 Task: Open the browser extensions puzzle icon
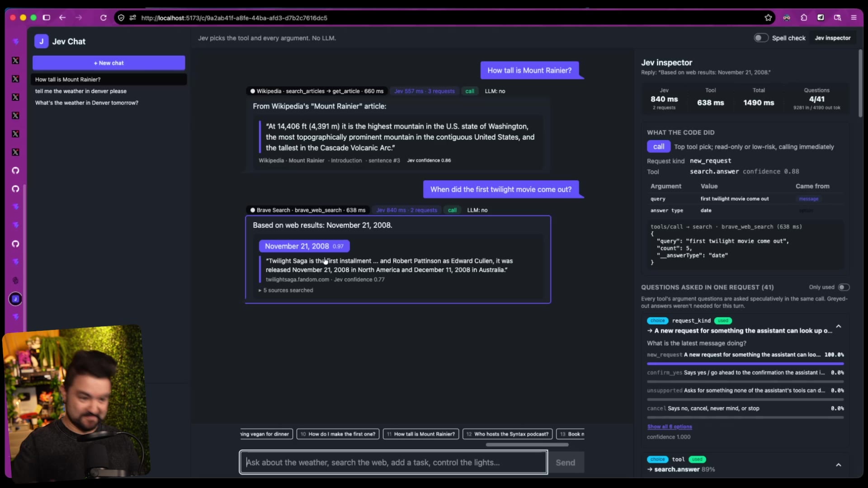click(804, 18)
